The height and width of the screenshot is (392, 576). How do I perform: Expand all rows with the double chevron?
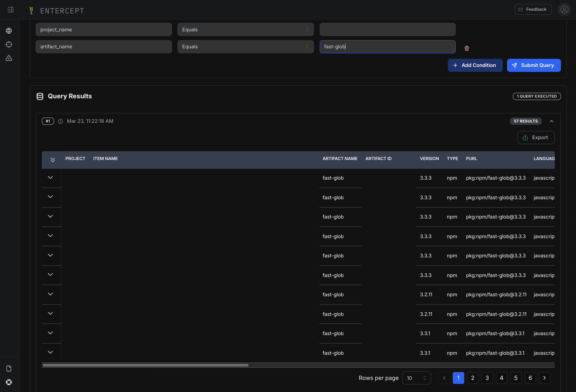click(53, 160)
